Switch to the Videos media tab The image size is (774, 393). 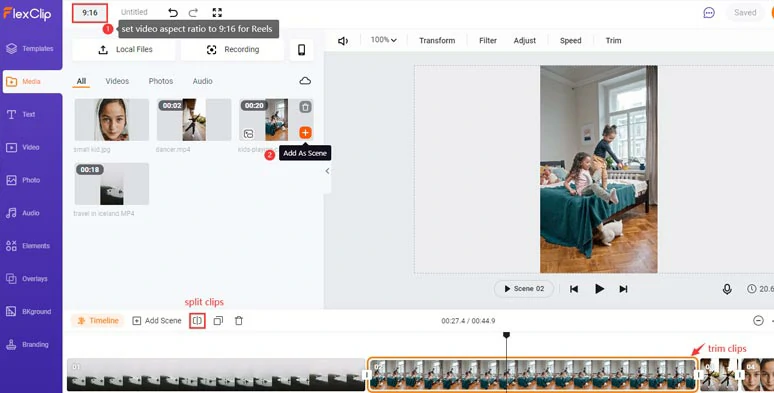117,81
